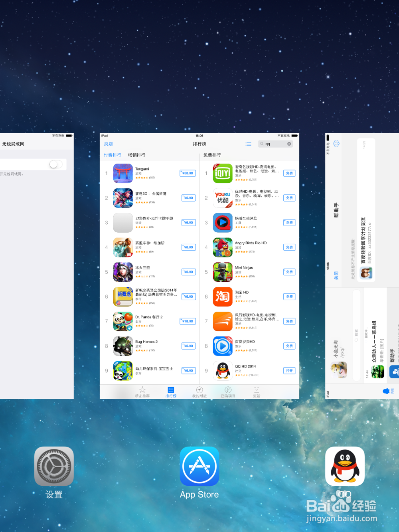
Task: Tap the Youku 优酷 app icon
Action: click(x=223, y=198)
